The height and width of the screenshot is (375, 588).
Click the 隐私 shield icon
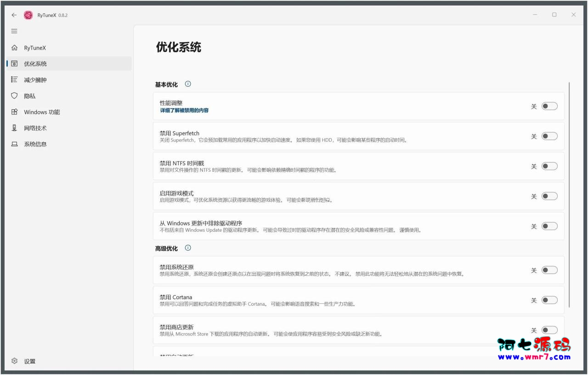(x=14, y=96)
